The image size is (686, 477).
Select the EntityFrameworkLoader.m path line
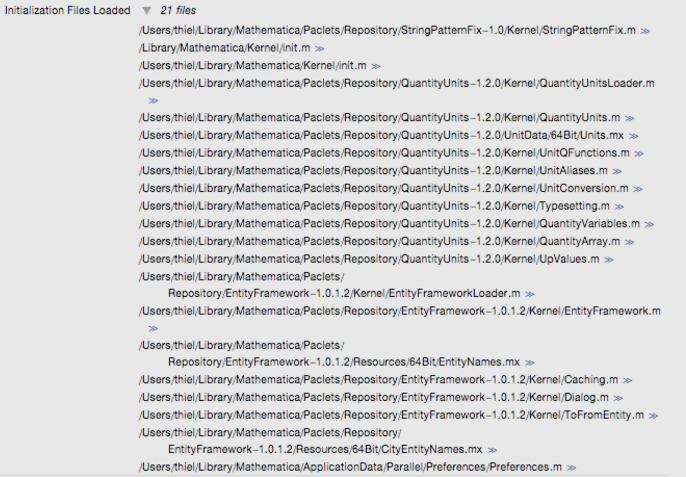344,293
